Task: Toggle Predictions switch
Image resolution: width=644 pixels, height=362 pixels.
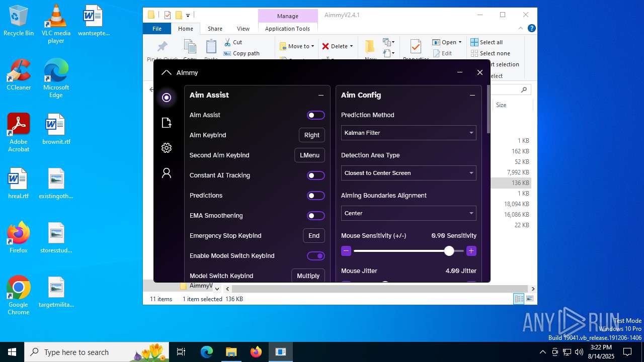Action: (316, 196)
